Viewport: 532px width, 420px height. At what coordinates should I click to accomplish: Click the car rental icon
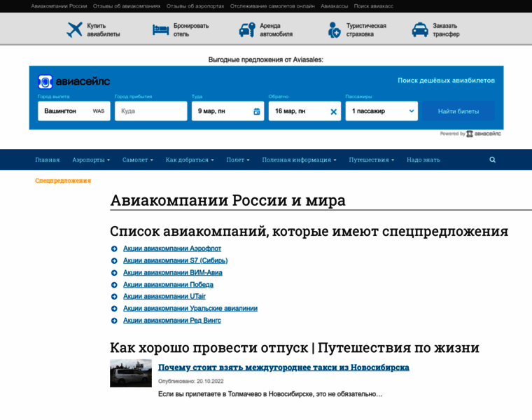[247, 29]
